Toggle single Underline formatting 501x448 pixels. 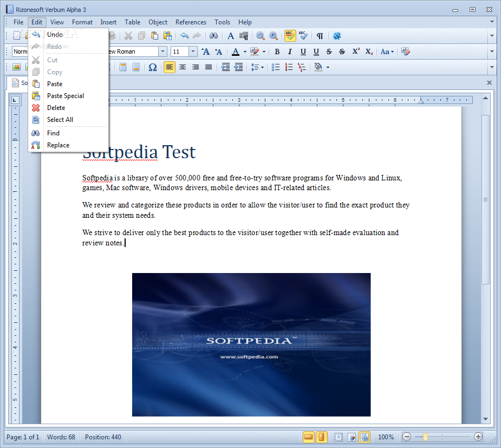tap(303, 51)
